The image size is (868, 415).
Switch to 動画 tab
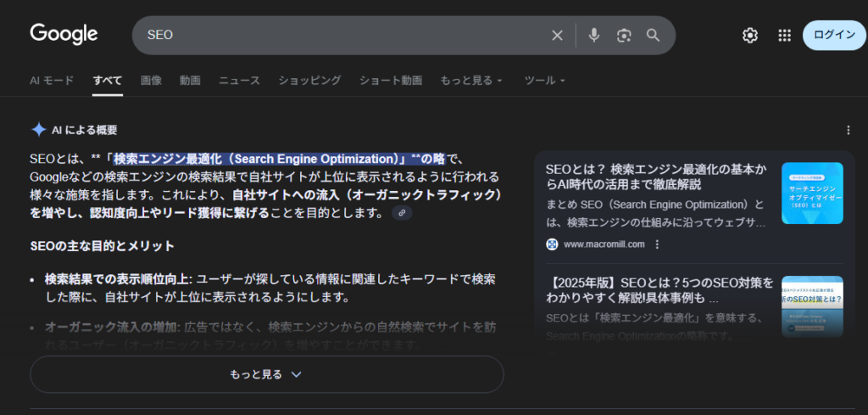(190, 81)
